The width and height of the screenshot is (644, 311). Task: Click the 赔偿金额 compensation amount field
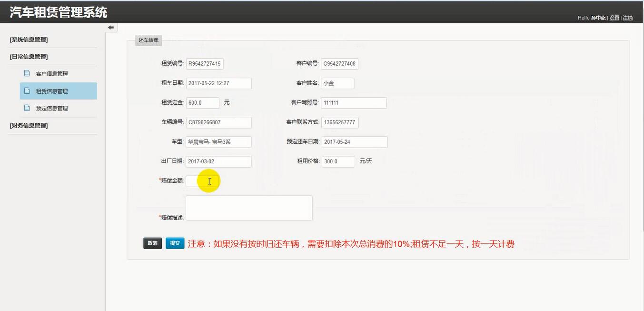[202, 181]
